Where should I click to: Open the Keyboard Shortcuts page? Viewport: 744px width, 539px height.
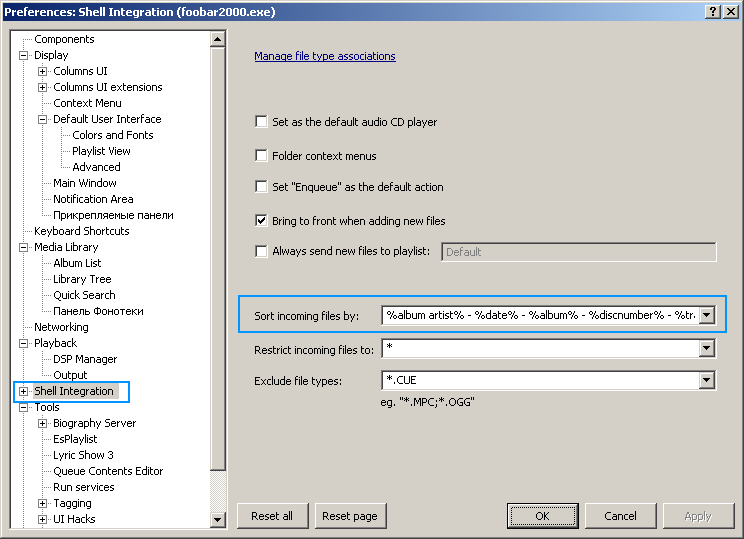(x=82, y=231)
